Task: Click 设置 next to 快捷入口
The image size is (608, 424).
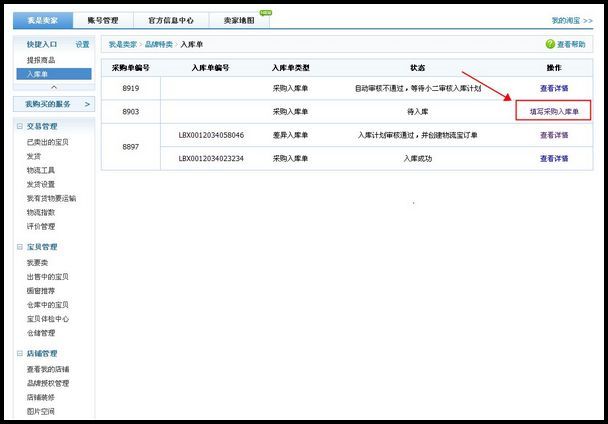Action: 83,45
